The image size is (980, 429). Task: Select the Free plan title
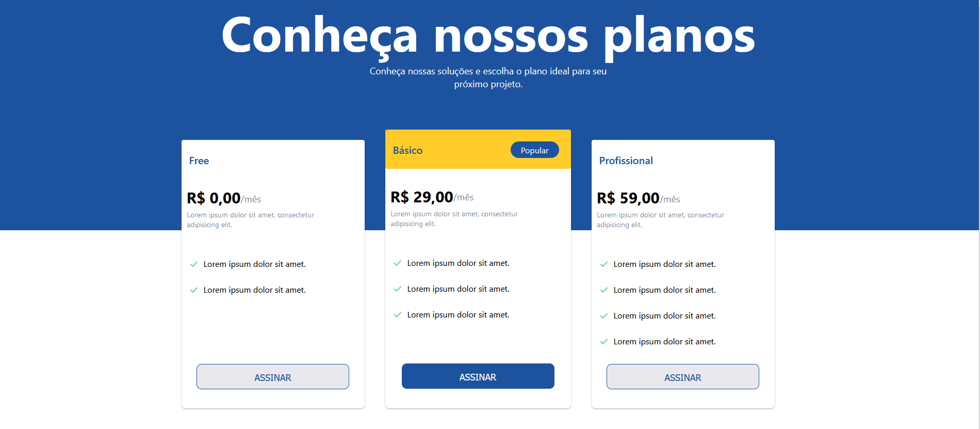coord(199,161)
